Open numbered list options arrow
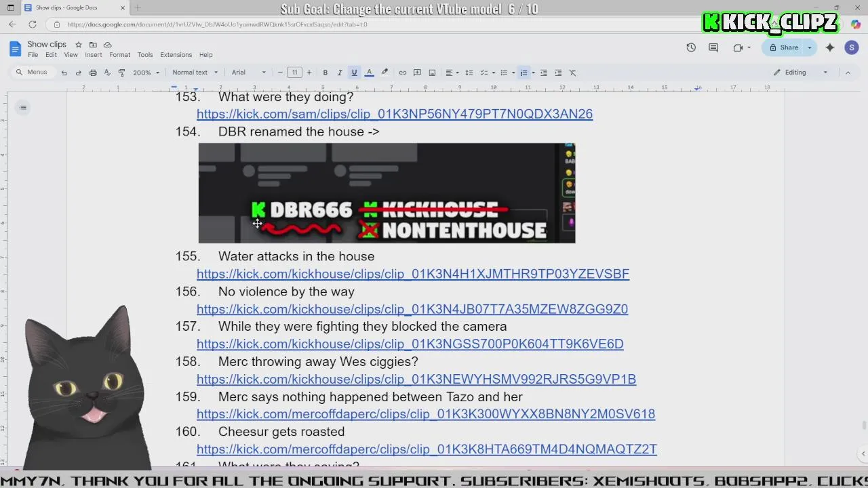The width and height of the screenshot is (868, 488). tap(533, 73)
